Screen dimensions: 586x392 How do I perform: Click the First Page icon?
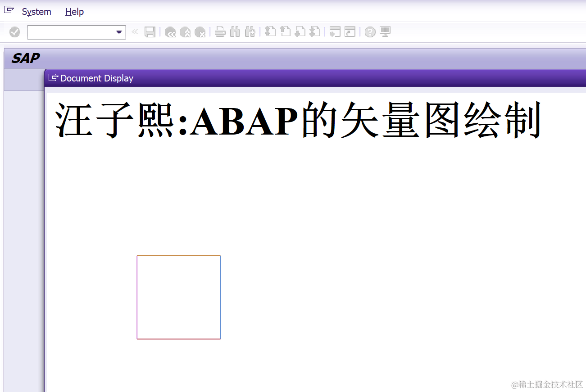pyautogui.click(x=270, y=32)
